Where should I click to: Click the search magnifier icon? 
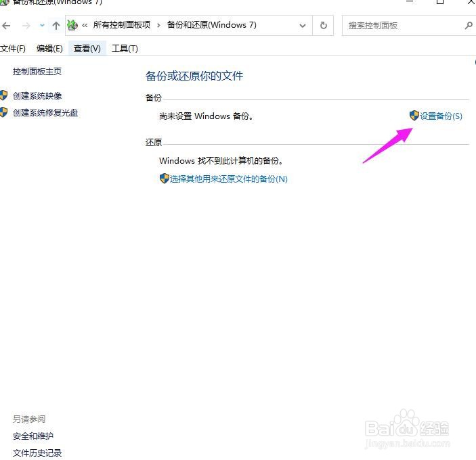point(469,26)
